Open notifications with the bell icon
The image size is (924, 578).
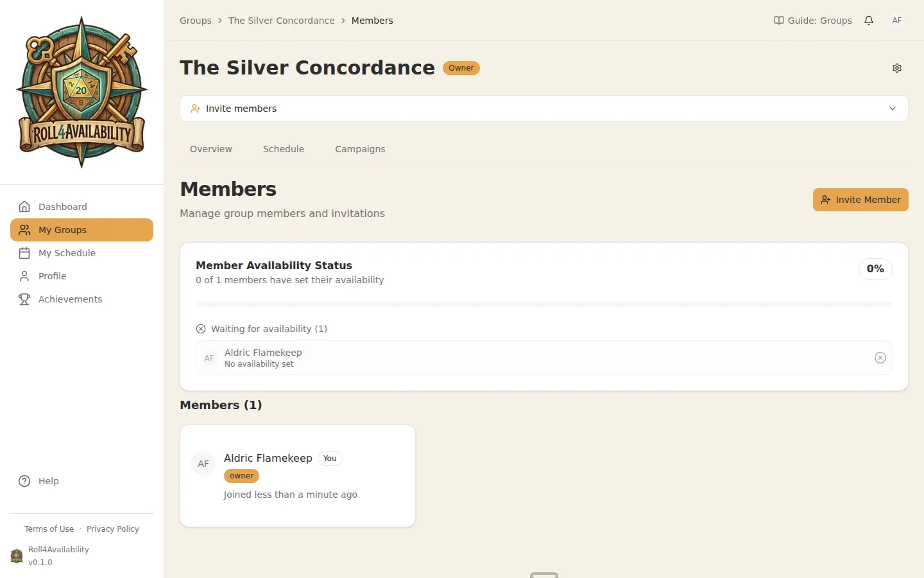[869, 20]
